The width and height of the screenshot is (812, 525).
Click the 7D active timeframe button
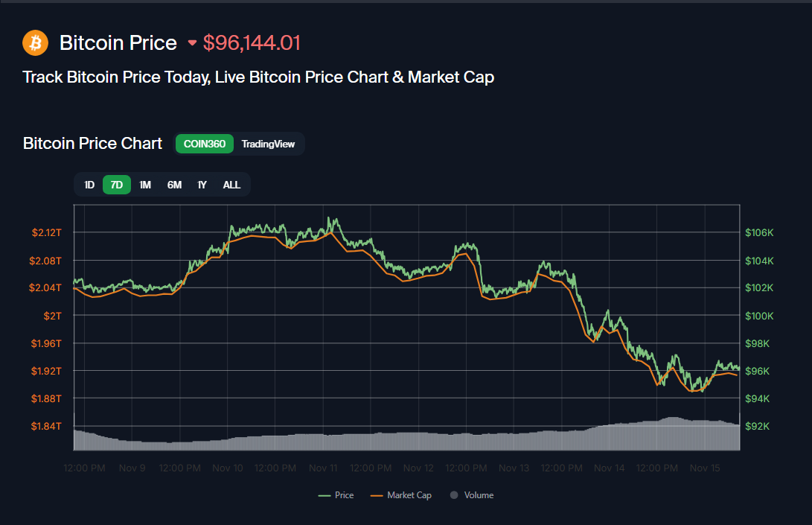pos(116,184)
